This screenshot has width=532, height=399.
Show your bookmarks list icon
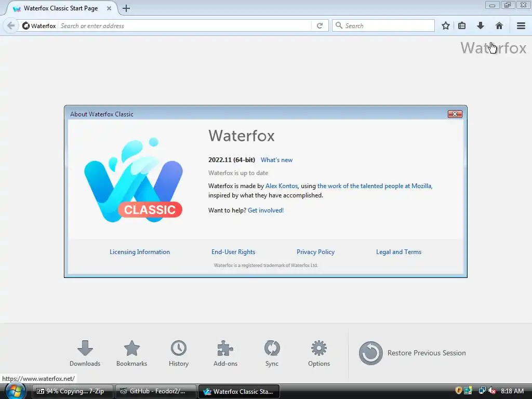click(462, 25)
